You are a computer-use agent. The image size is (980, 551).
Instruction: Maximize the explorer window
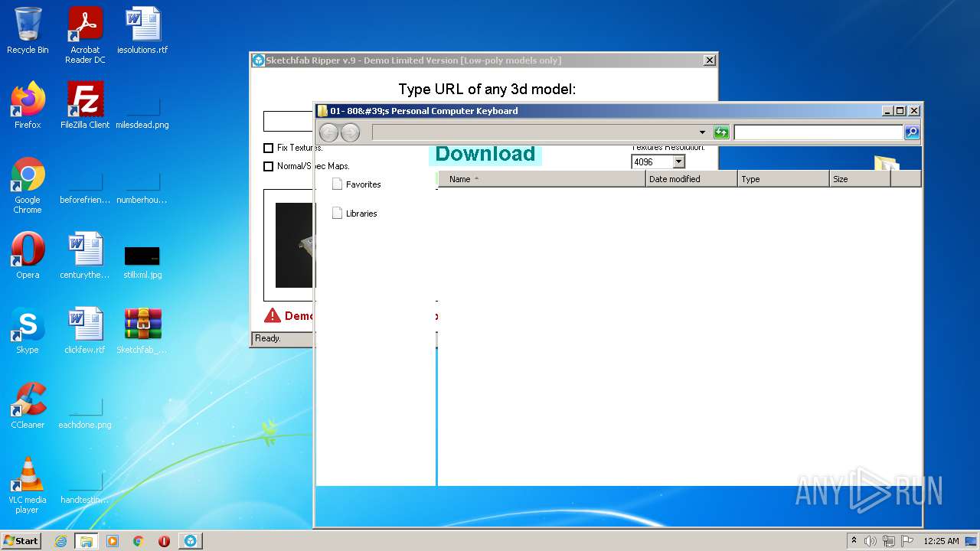(900, 111)
